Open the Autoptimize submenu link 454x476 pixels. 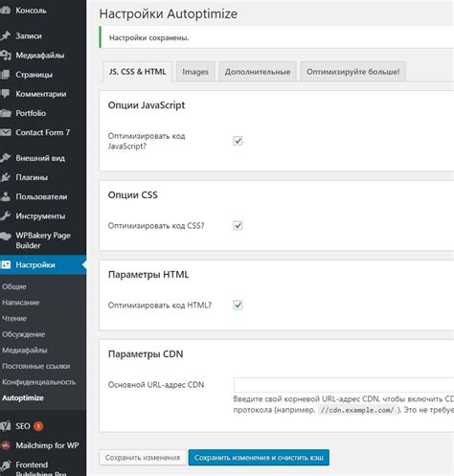(x=23, y=397)
